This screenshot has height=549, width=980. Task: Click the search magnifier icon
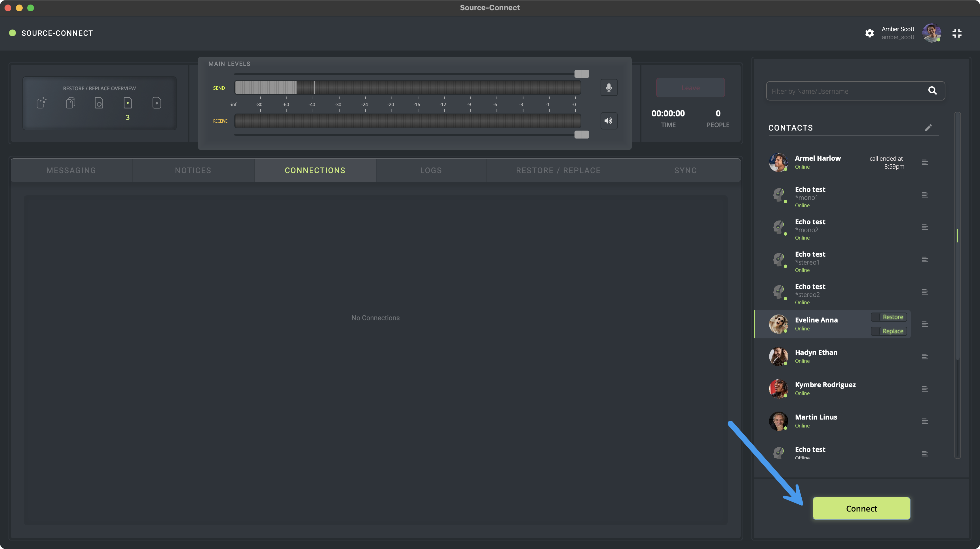(x=932, y=91)
